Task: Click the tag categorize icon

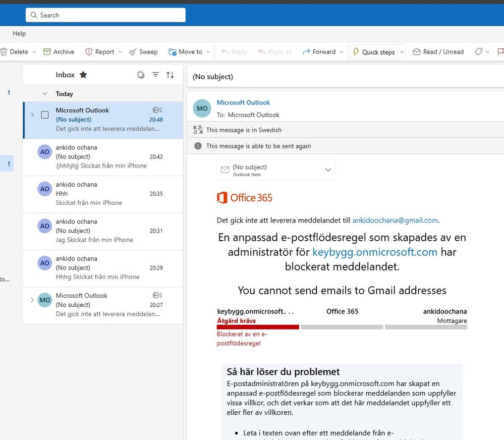Action: (478, 52)
